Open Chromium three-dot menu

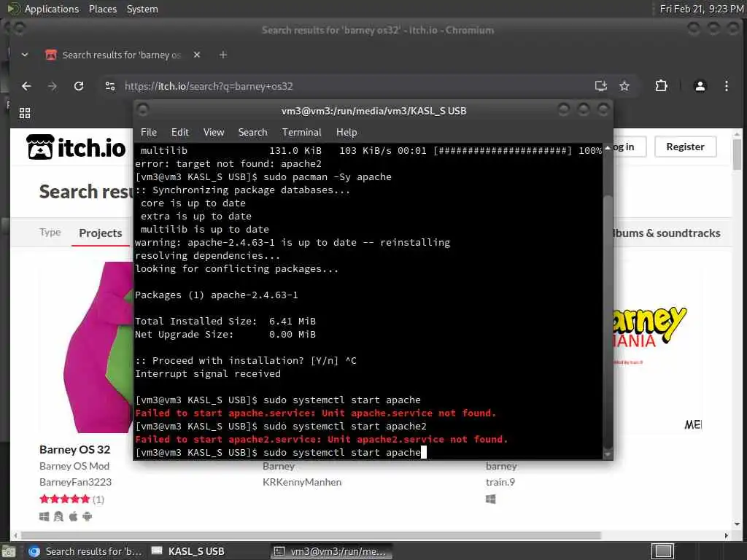726,86
